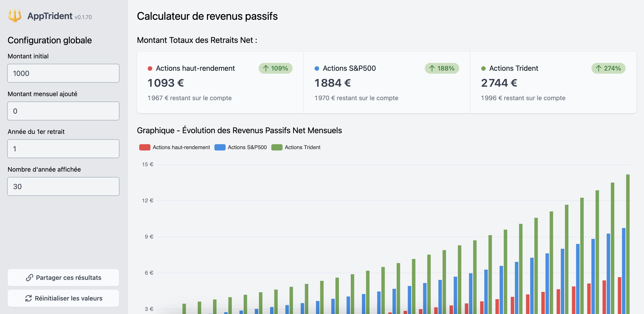Click the tallest red bar in the chart
This screenshot has width=644, height=314.
click(620, 296)
